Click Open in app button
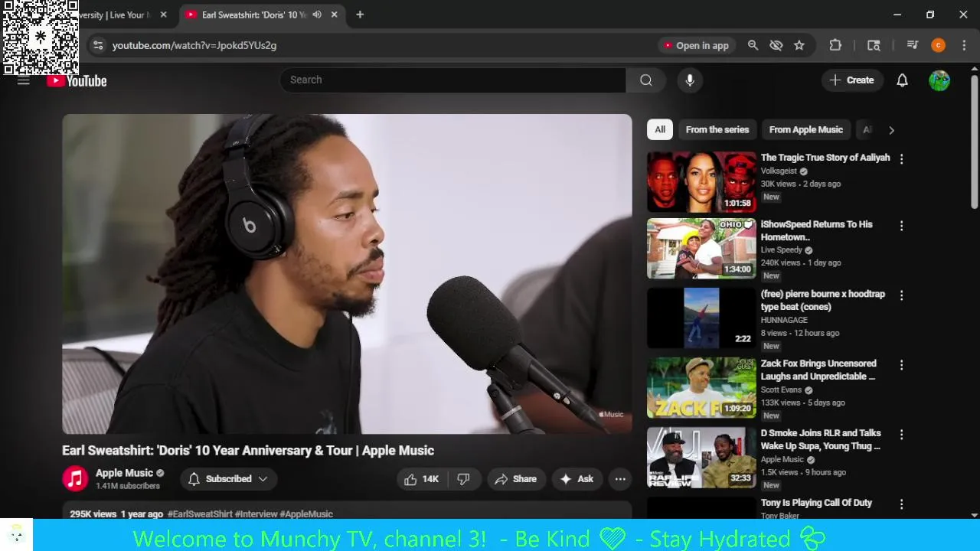This screenshot has width=980, height=551. click(x=696, y=45)
